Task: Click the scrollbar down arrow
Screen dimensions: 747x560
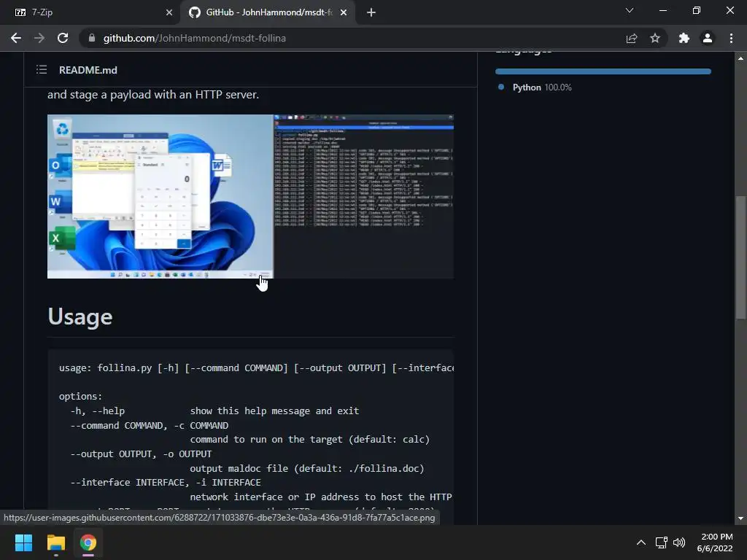Action: pyautogui.click(x=740, y=518)
